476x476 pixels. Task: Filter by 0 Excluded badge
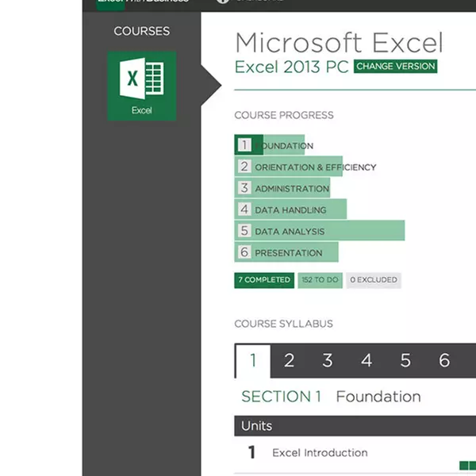pyautogui.click(x=373, y=280)
